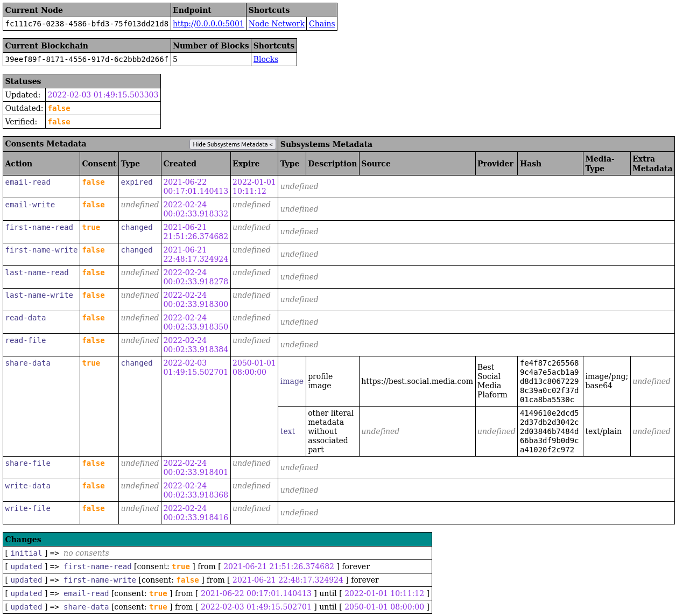Click the Outdated status false value
Viewport: 676px width, 616px height.
[x=59, y=108]
